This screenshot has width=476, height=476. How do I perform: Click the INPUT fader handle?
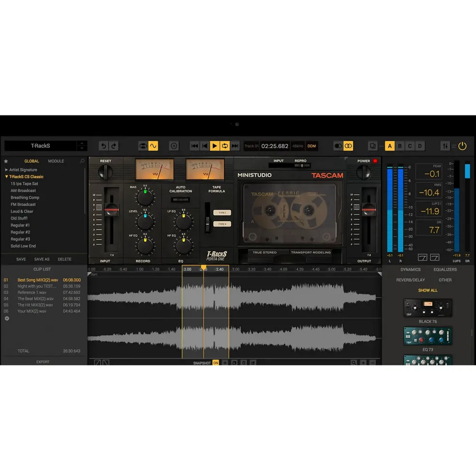pyautogui.click(x=112, y=209)
